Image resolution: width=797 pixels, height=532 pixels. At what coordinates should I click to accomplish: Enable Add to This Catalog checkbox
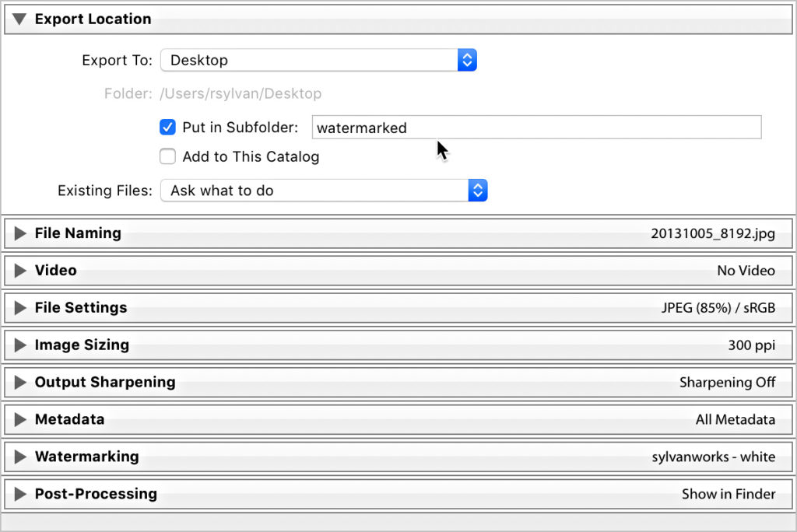(167, 156)
